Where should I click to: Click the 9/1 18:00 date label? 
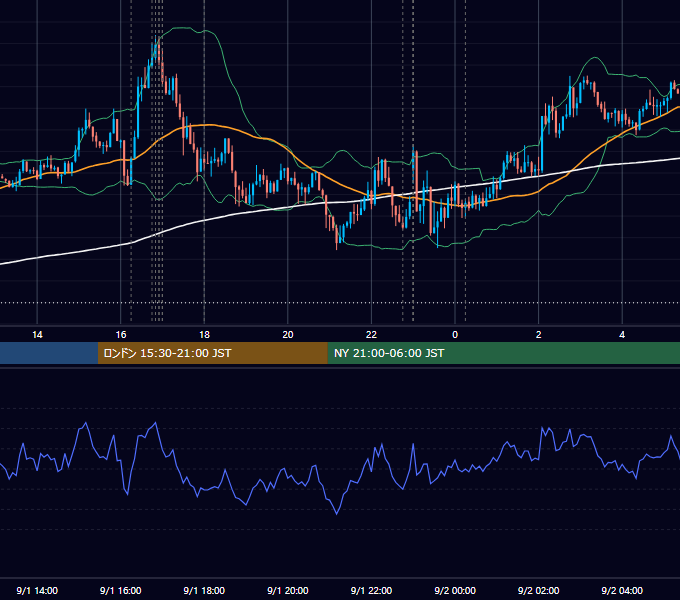(204, 590)
